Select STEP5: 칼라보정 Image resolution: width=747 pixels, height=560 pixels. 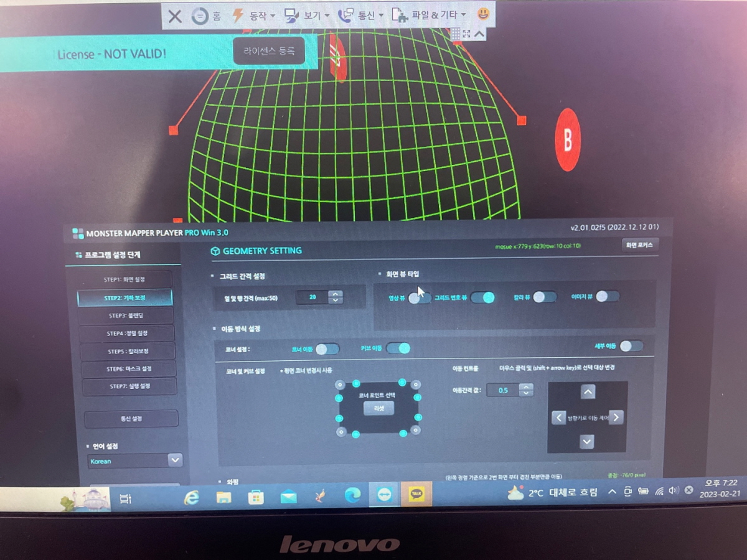(x=128, y=351)
